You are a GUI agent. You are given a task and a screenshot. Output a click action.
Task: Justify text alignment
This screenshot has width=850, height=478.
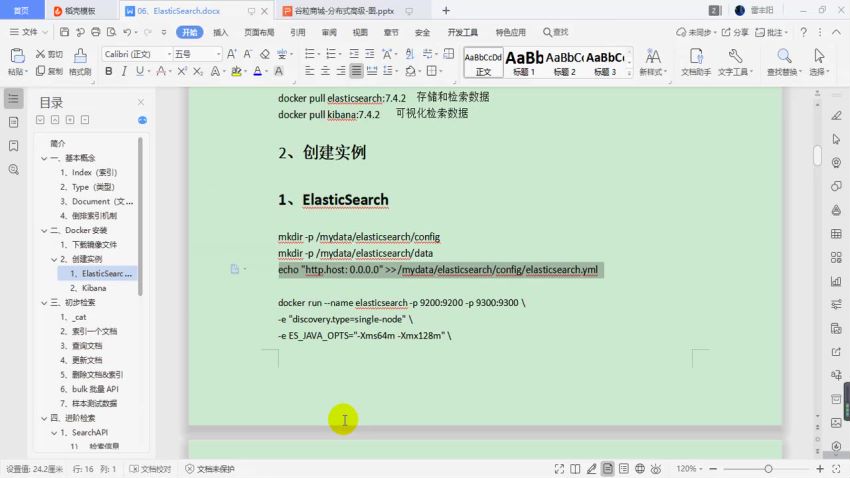click(x=356, y=71)
